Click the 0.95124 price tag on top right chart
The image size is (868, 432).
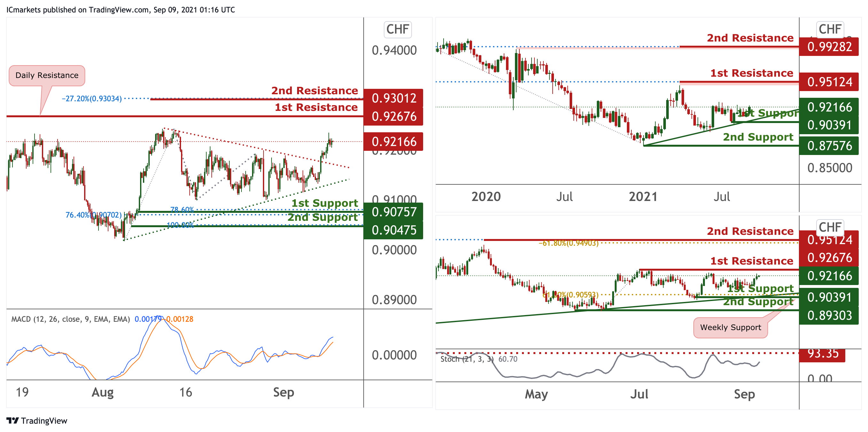point(829,82)
